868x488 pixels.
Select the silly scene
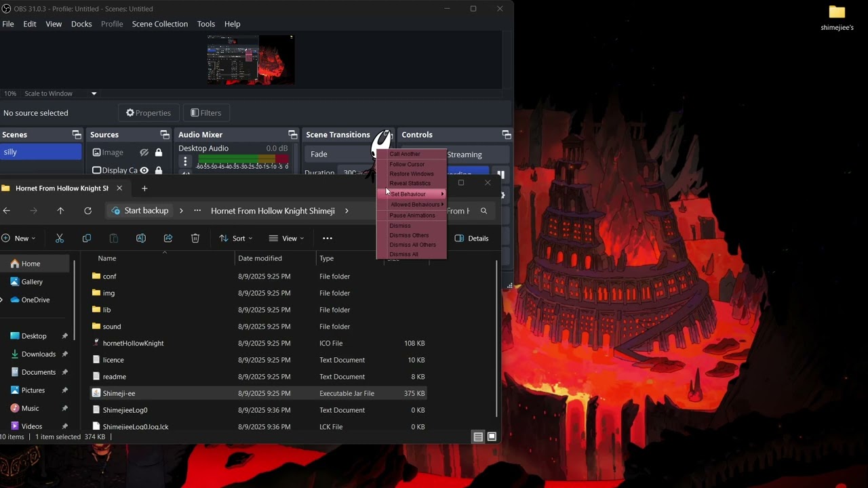[x=41, y=152]
